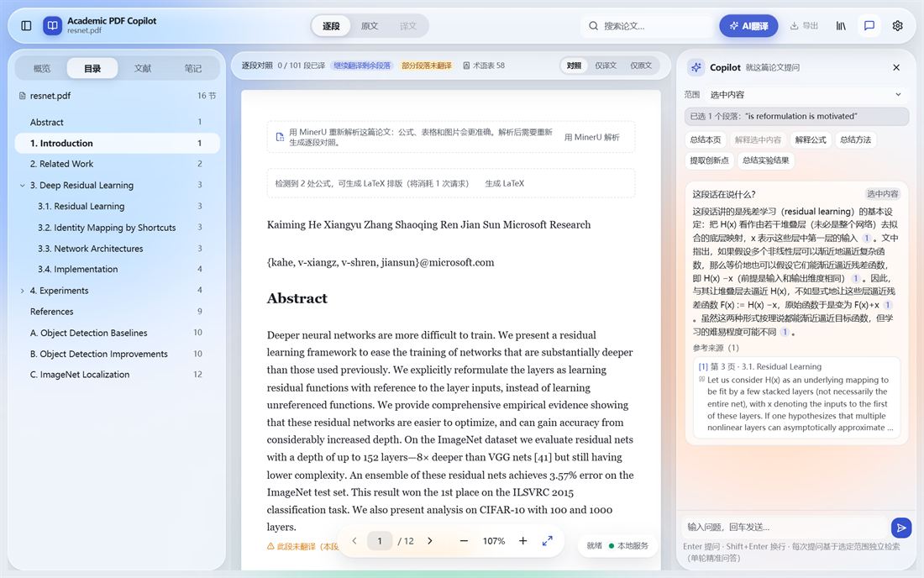Open the 笔记 sidebar tab
This screenshot has height=578, width=924.
pos(192,68)
